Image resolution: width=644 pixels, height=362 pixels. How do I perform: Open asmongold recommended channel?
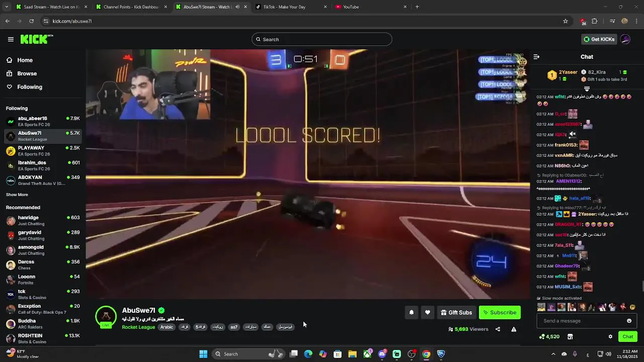click(x=43, y=250)
